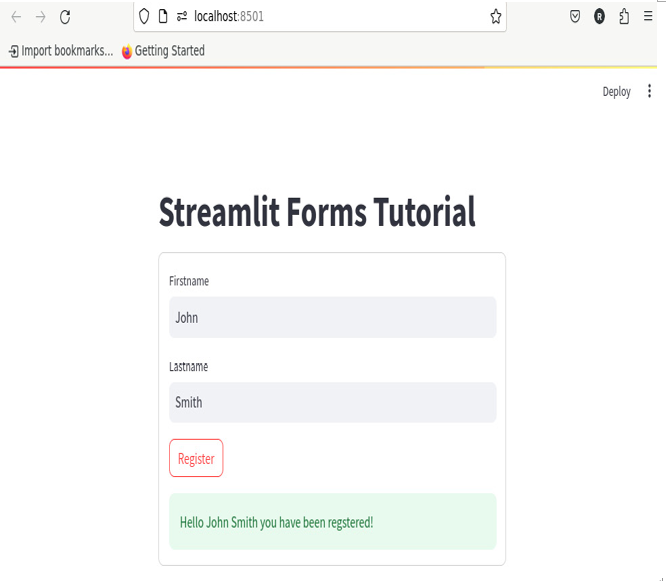Open the extensions puzzle icon
This screenshot has height=587, width=666.
coord(624,17)
